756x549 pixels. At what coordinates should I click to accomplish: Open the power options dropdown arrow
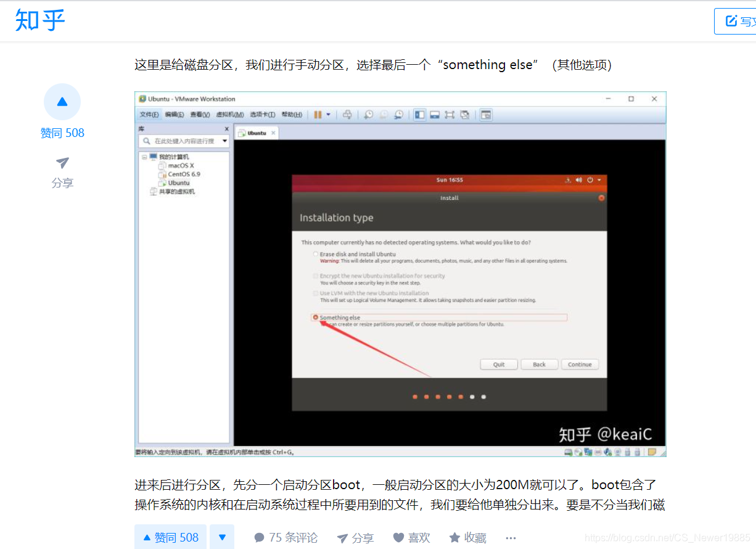[x=328, y=115]
